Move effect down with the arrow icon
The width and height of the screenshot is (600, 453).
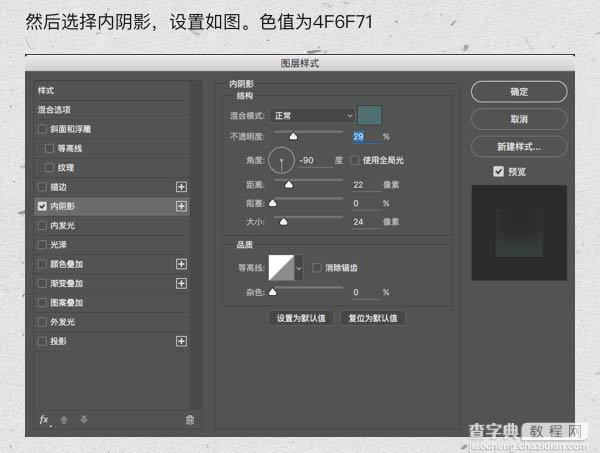coord(84,420)
